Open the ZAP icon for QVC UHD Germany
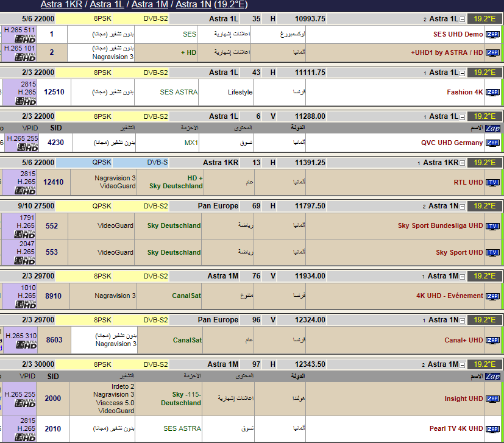 [492, 143]
